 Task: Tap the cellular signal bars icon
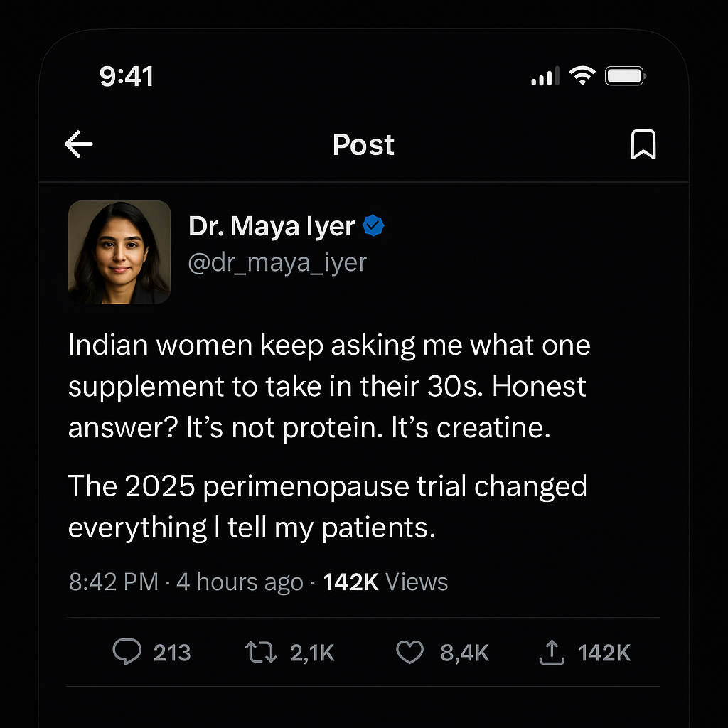pyautogui.click(x=545, y=76)
